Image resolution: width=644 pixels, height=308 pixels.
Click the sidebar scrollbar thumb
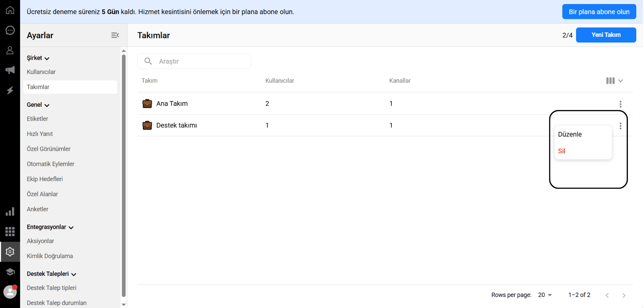pyautogui.click(x=124, y=176)
